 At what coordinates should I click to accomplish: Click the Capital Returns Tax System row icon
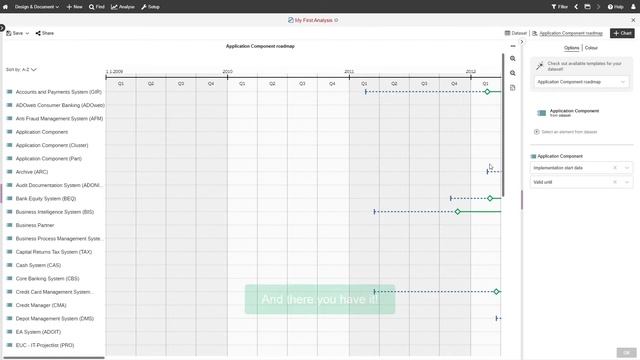9,252
